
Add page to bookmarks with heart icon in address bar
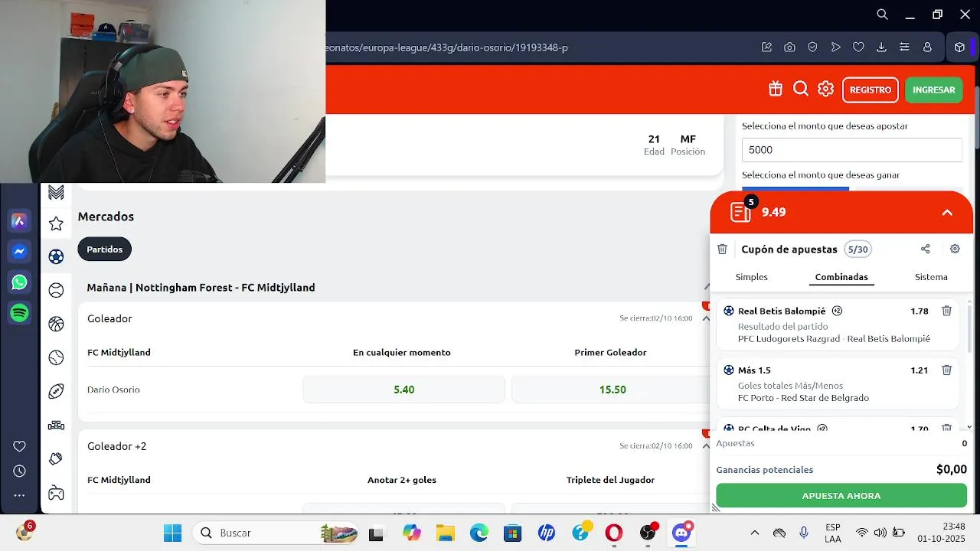pos(858,47)
